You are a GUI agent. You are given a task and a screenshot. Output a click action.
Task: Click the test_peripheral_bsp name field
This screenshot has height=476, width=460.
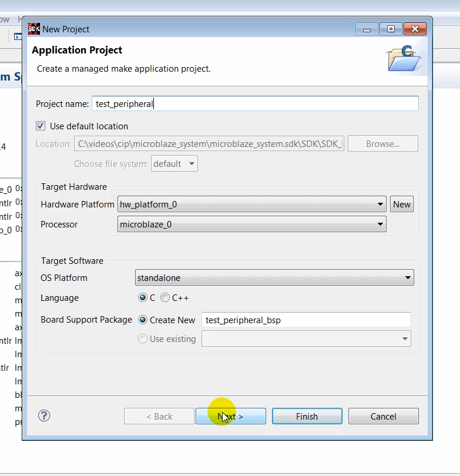coord(306,320)
